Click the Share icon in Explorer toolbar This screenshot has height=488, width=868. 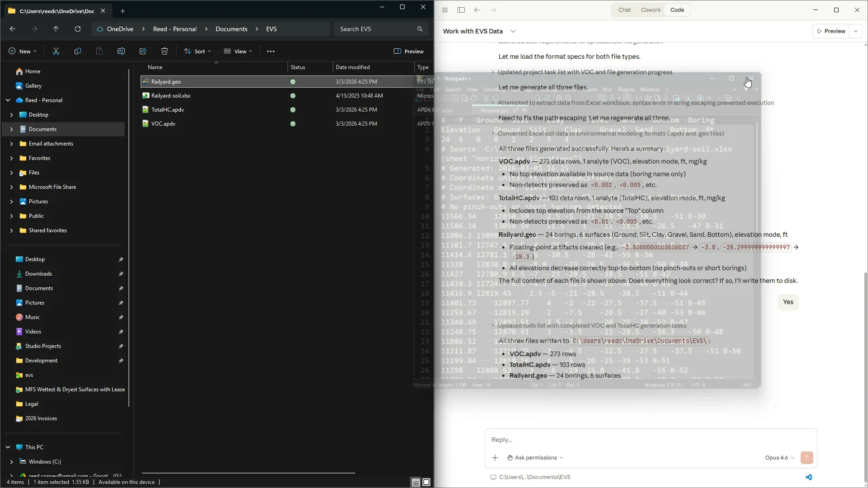pos(143,51)
